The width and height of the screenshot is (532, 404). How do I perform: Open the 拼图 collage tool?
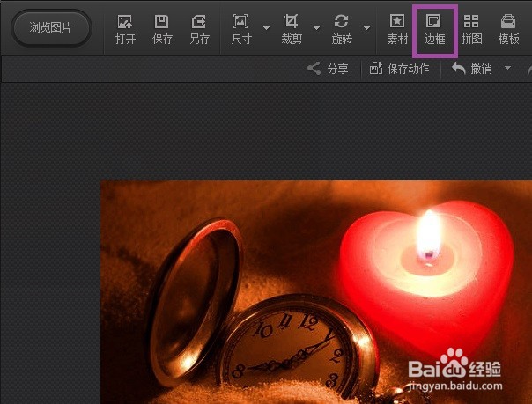coord(471,30)
